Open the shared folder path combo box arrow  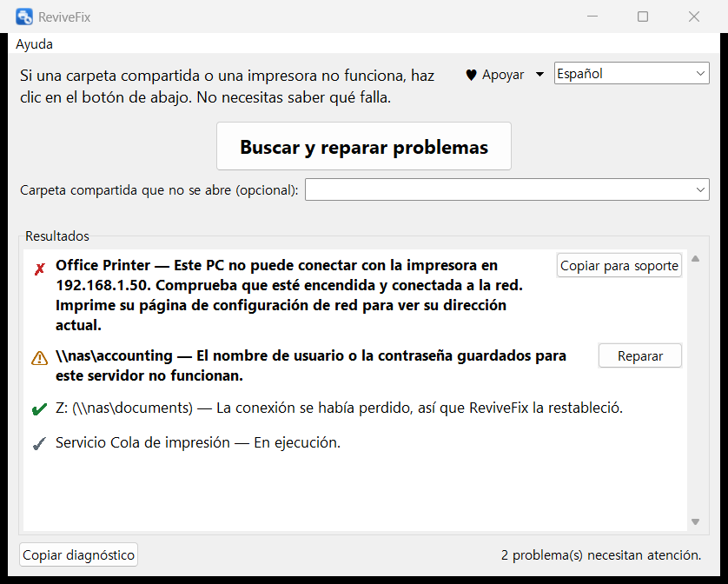(700, 189)
